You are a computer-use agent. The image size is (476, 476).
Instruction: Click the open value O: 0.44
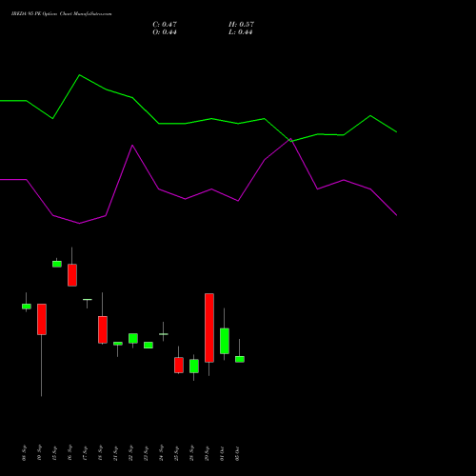pyautogui.click(x=165, y=32)
